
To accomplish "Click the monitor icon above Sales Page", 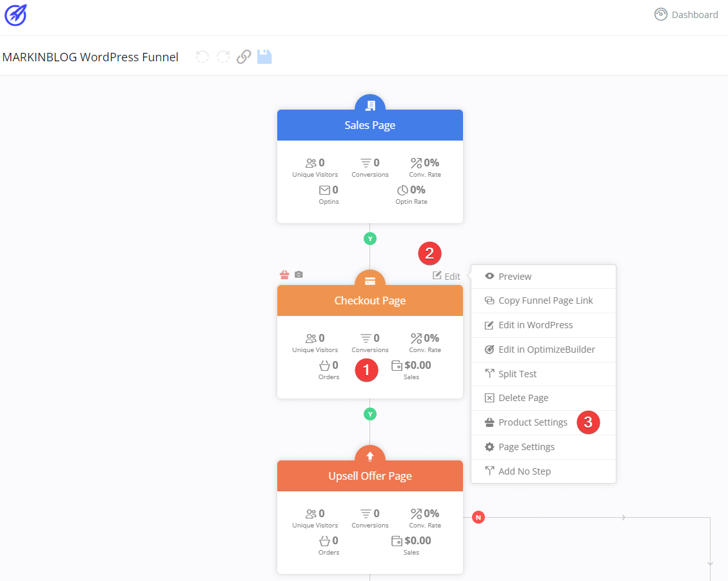I will (369, 104).
